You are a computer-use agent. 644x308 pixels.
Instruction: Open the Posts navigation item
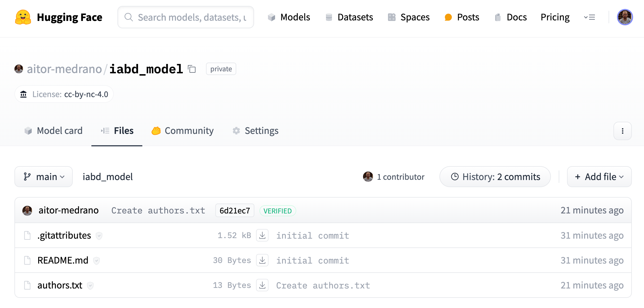click(462, 17)
